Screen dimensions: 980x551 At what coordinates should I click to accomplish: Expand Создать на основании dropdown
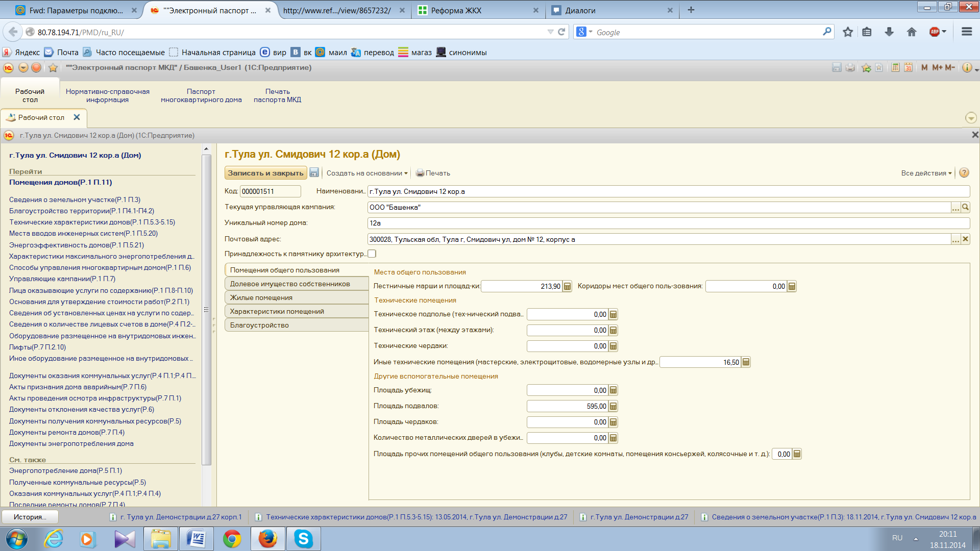[367, 173]
